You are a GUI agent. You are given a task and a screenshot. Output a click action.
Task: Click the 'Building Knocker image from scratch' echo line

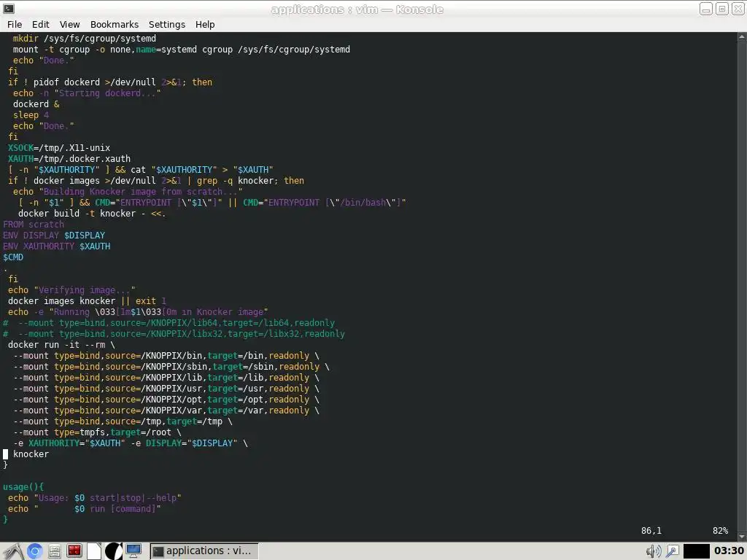128,192
